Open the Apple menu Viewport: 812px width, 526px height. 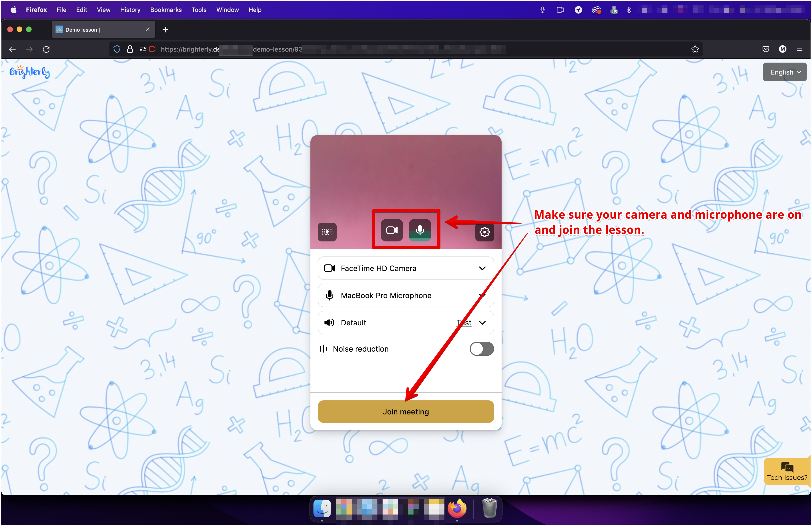tap(13, 10)
